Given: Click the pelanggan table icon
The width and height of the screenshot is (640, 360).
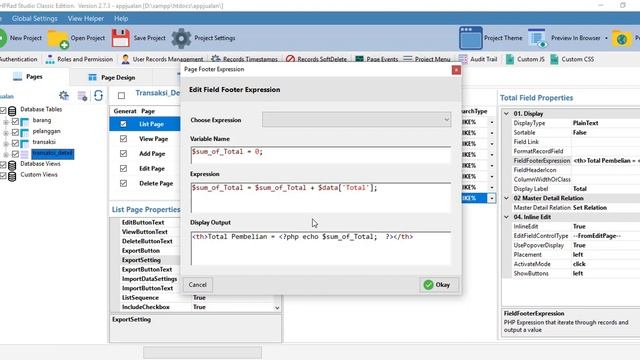Looking at the screenshot, I should point(24,133).
